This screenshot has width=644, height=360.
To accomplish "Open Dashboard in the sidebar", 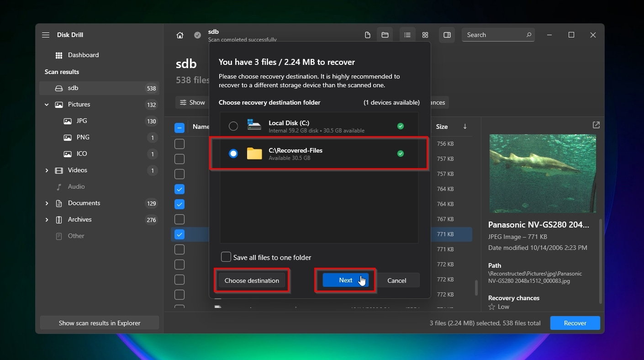I will (x=99, y=55).
